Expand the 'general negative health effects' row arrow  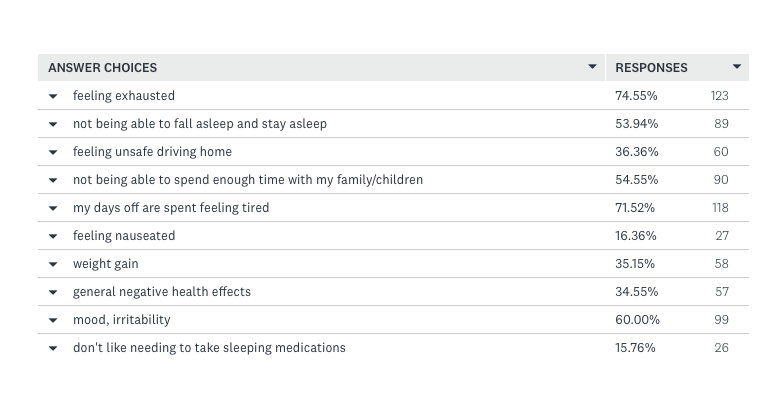click(53, 292)
